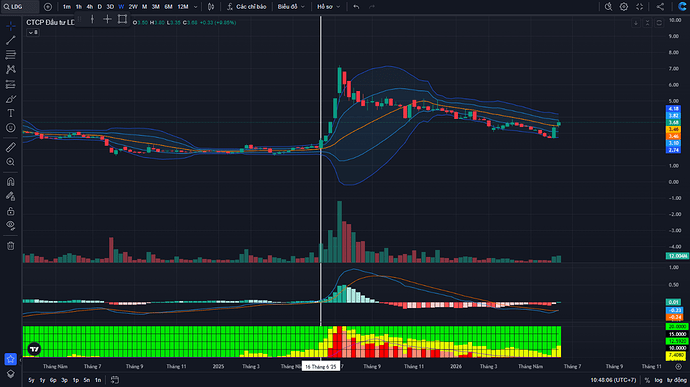Expand the Hồ sơ dropdown
690x387 pixels.
tap(329, 7)
